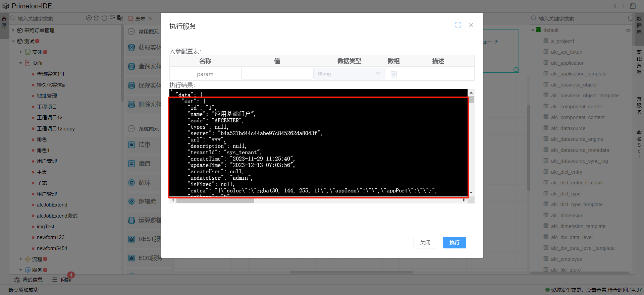Toggle the 数组 checkbox for param
Image resolution: width=644 pixels, height=295 pixels.
tap(393, 74)
